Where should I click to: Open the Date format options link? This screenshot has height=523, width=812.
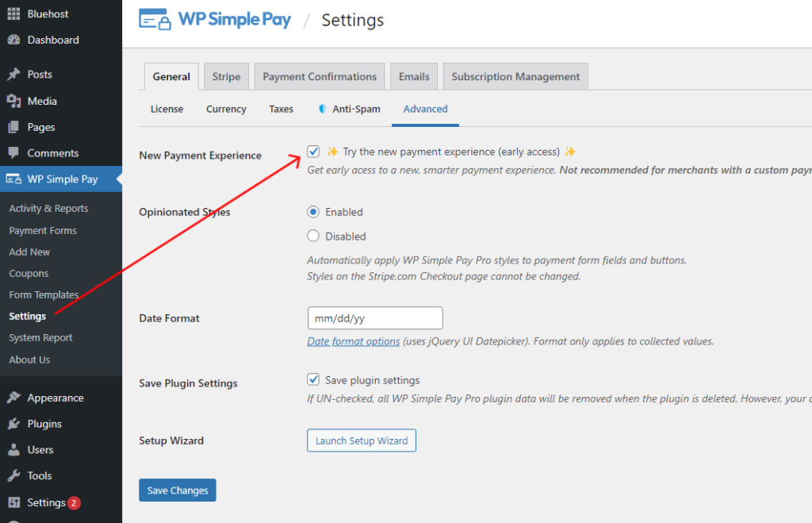[x=354, y=341]
